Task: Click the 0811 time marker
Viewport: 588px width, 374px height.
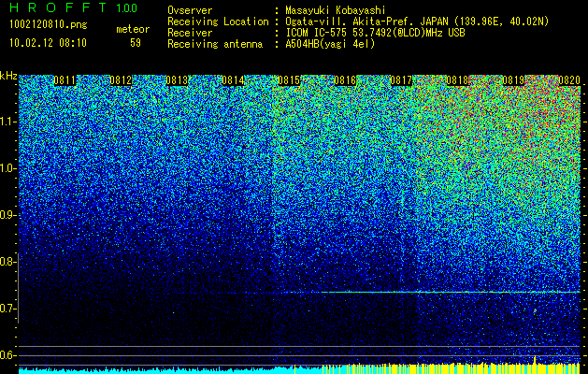Action: (x=65, y=80)
